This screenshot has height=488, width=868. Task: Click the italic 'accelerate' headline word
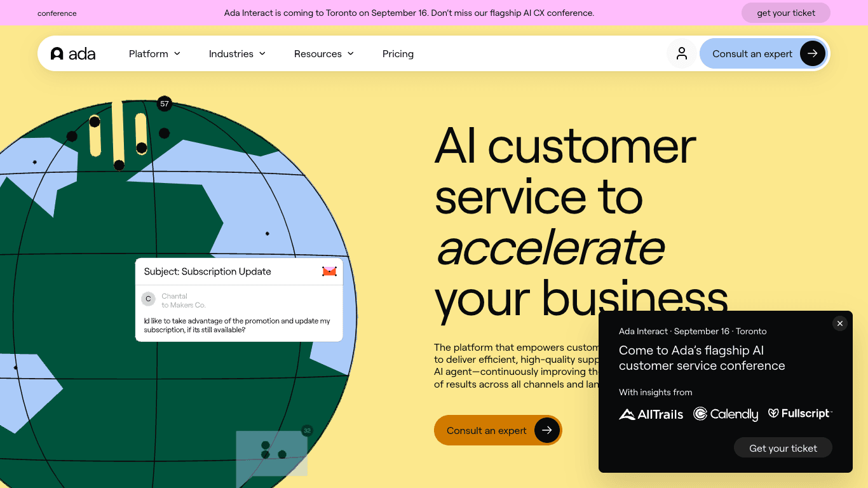point(550,247)
